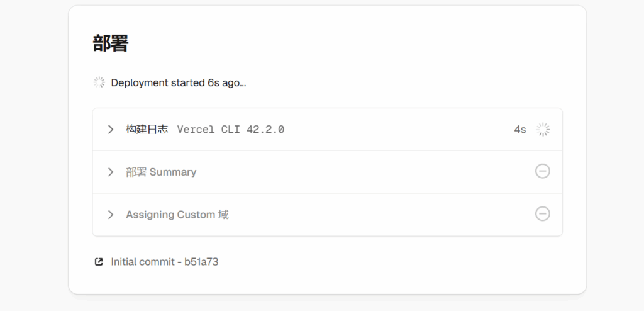
Task: Click the 部署 heading title
Action: (110, 43)
